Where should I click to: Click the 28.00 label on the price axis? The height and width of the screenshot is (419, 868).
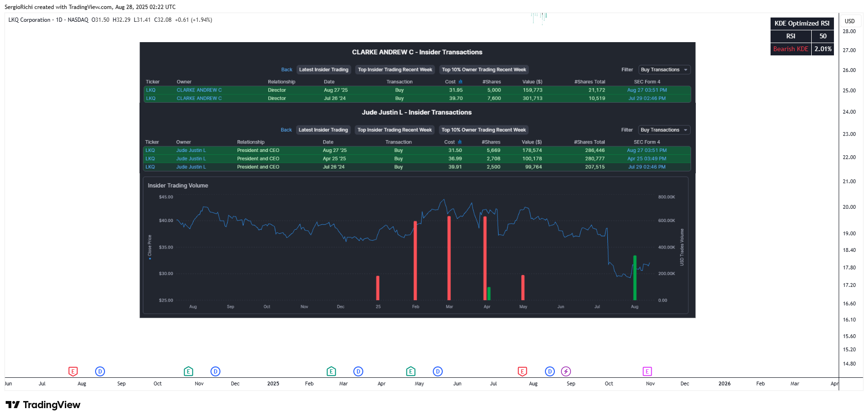tap(849, 32)
